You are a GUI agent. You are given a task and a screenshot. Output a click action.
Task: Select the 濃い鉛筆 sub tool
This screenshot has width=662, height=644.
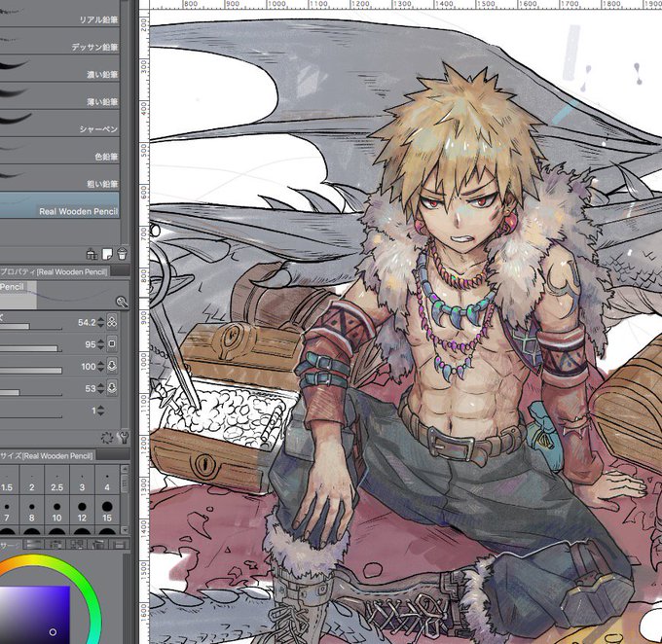pyautogui.click(x=59, y=68)
